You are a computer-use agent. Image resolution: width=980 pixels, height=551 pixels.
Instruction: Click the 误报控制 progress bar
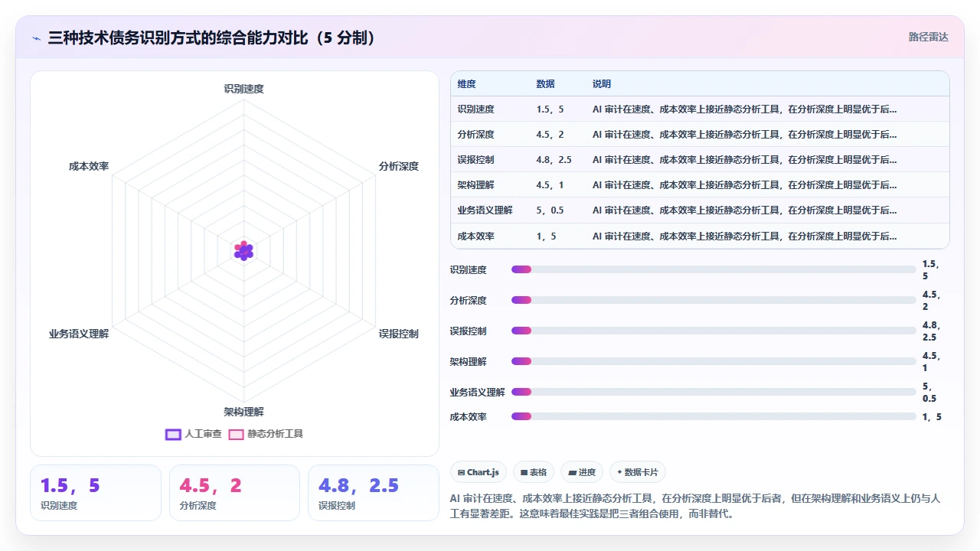click(714, 331)
